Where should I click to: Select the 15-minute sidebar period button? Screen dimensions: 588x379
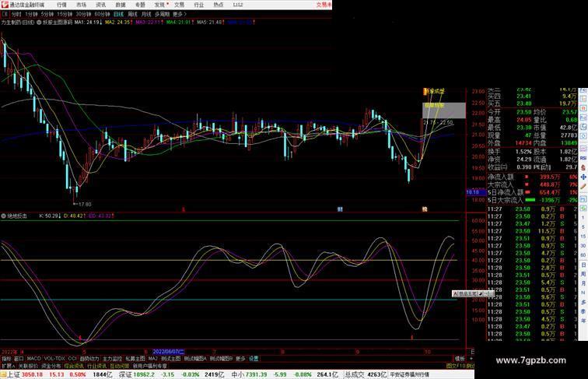click(583, 237)
